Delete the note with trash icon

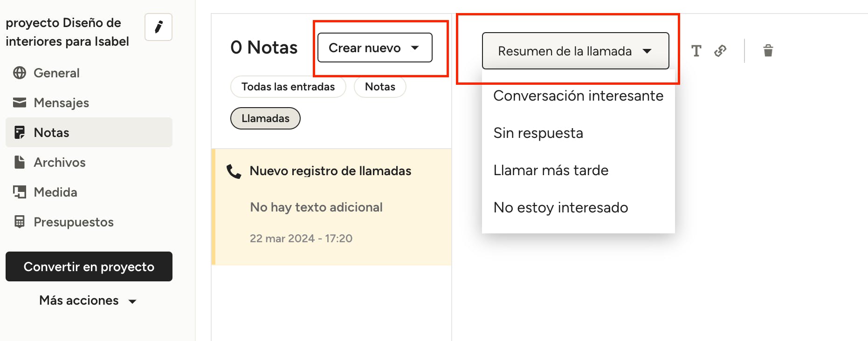[768, 51]
